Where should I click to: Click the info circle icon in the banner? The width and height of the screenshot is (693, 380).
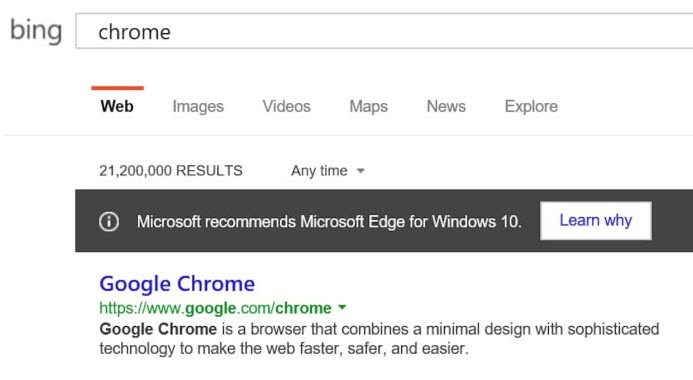[x=109, y=221]
